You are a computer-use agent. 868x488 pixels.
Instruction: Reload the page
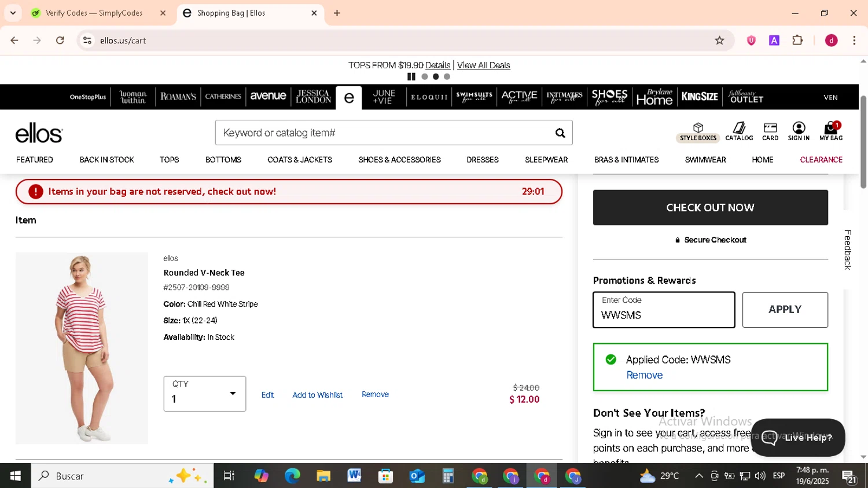60,41
